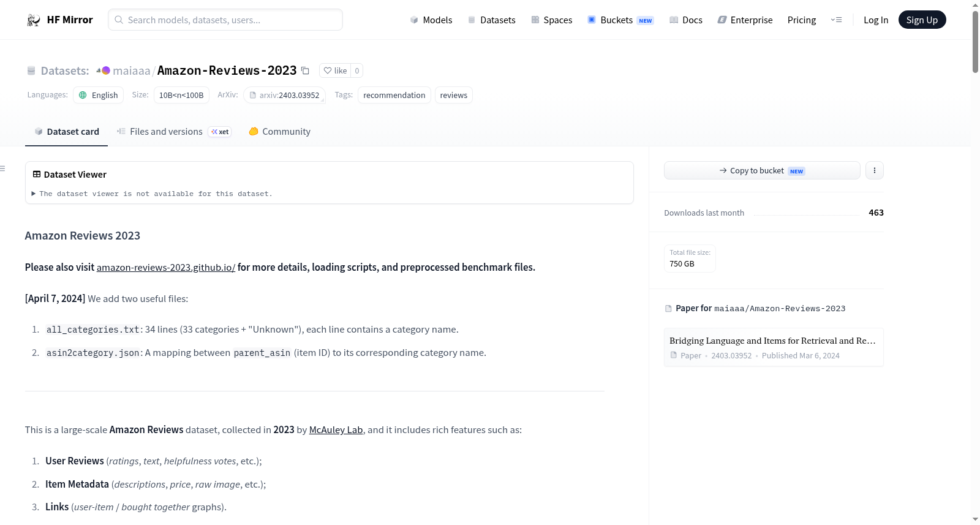Switch to the Community tab
This screenshot has width=980, height=525.
(279, 132)
